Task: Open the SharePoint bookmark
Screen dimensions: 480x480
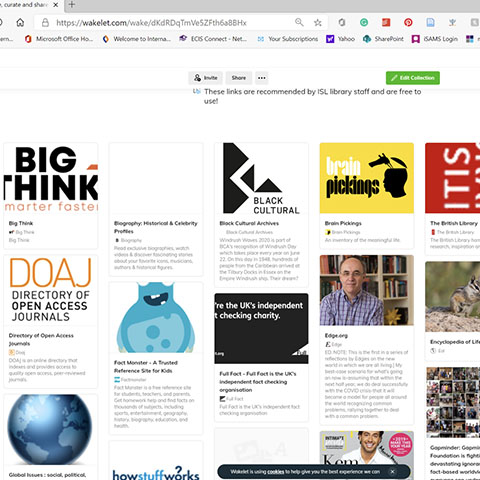Action: pos(383,39)
